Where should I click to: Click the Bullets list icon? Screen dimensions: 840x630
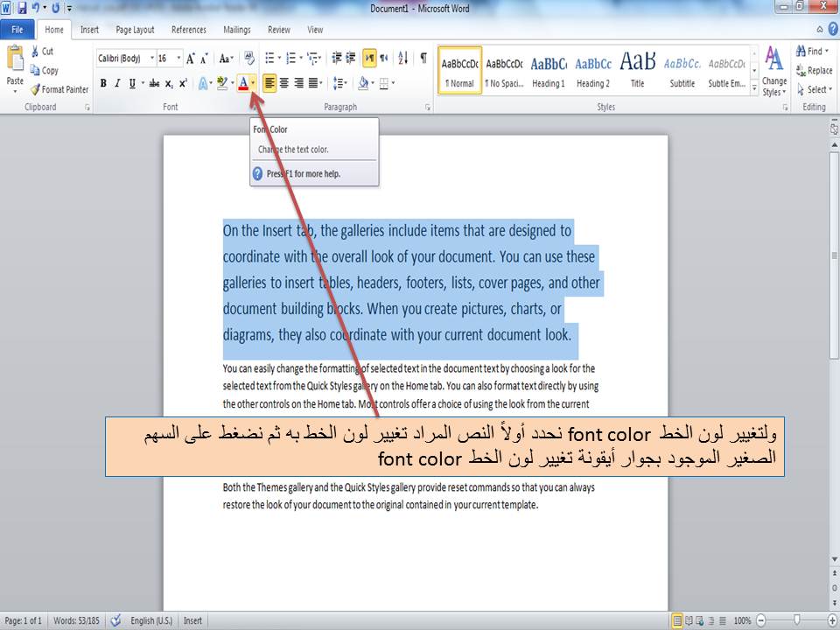coord(269,58)
